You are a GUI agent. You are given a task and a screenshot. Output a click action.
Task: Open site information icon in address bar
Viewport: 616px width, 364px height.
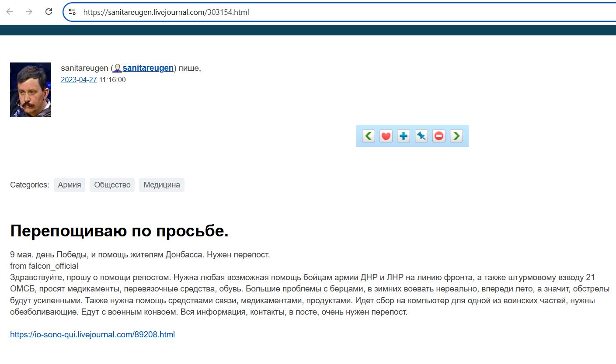[x=73, y=12]
